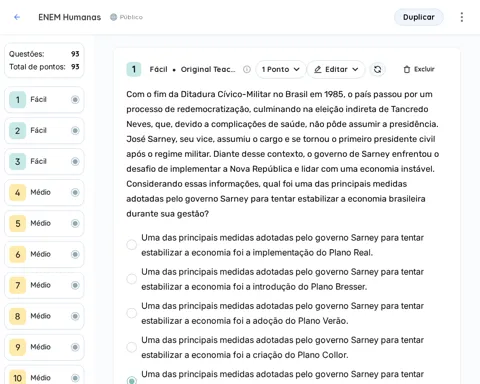Click the Fácil label on question 1 row
The width and height of the screenshot is (480, 384).
tap(39, 99)
